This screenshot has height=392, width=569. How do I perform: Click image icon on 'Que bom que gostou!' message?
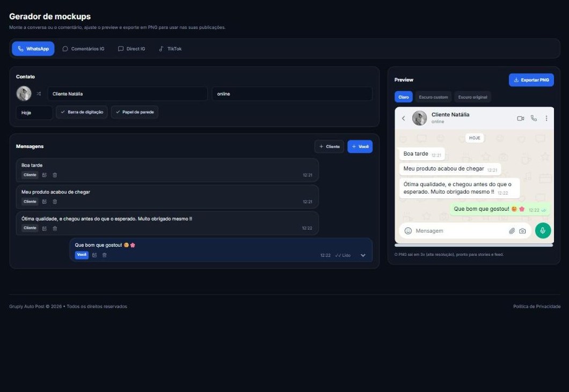[94, 255]
